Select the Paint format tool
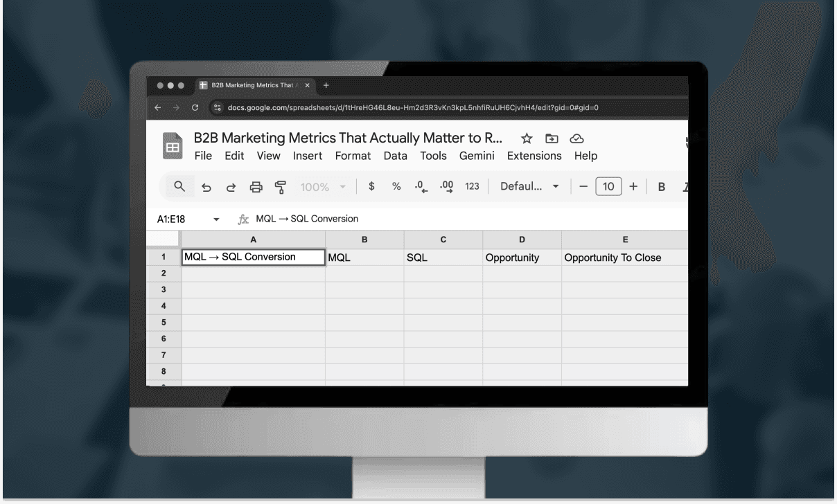 (x=281, y=187)
